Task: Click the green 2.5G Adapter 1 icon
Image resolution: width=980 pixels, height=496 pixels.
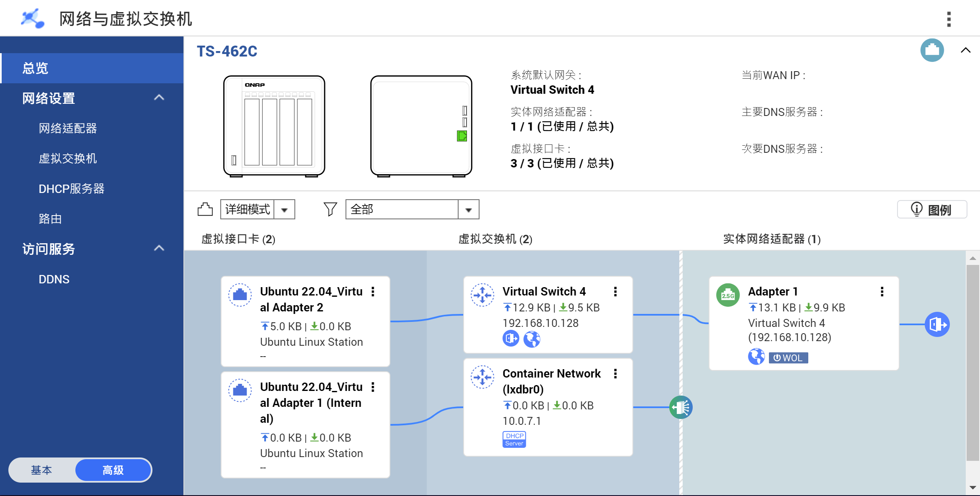Action: [x=728, y=295]
